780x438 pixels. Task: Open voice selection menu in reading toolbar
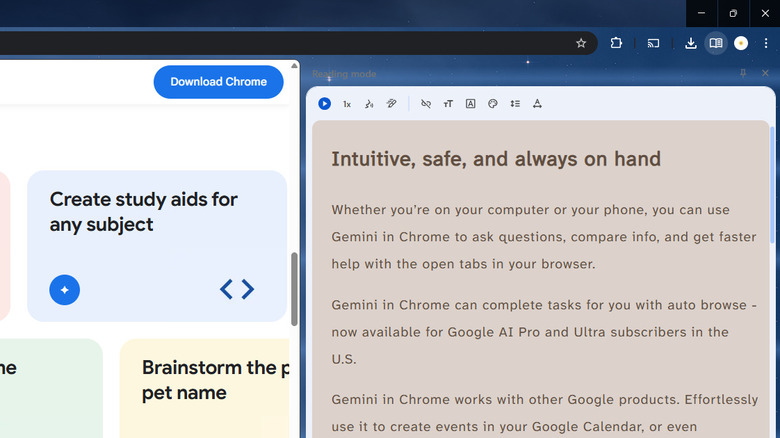(369, 104)
